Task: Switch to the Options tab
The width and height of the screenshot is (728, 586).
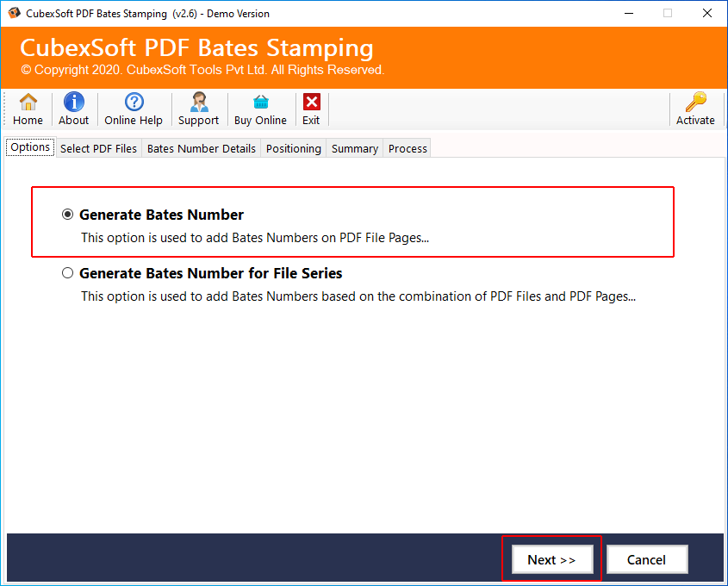Action: click(30, 147)
